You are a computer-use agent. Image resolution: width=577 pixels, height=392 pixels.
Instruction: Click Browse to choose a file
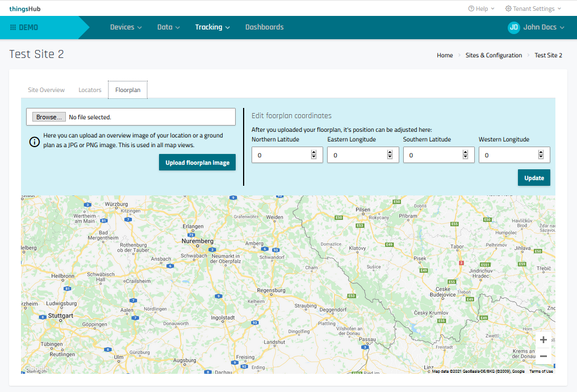click(x=48, y=117)
